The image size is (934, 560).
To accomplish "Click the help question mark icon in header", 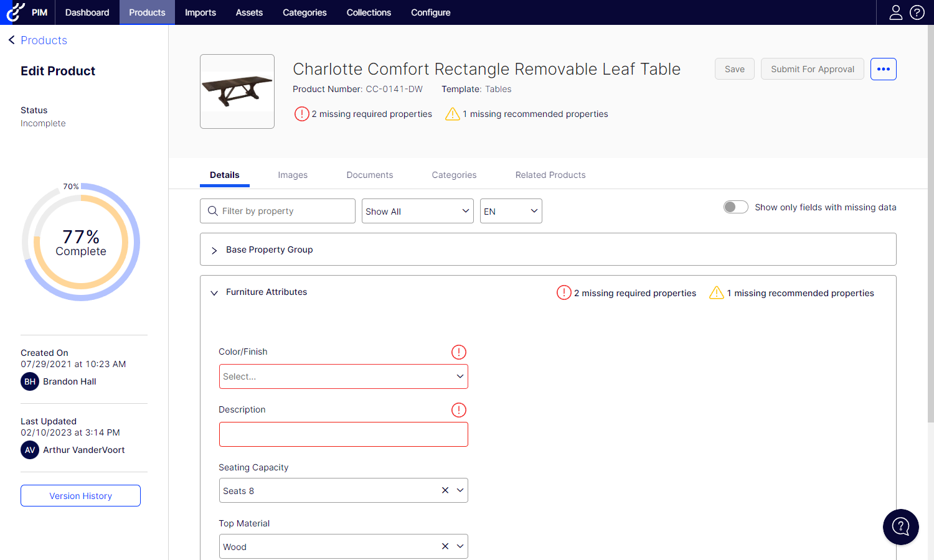I will [917, 12].
